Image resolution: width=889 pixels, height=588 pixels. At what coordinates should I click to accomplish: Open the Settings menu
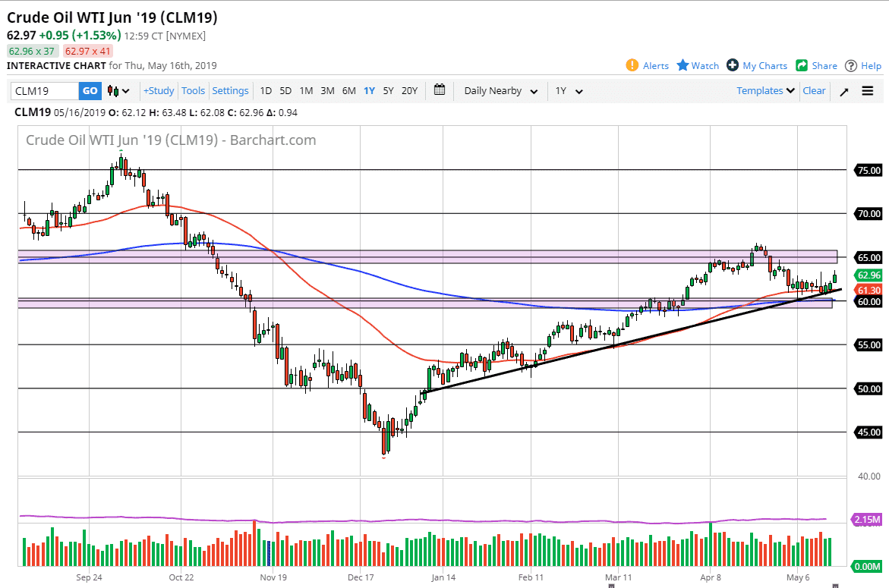230,90
